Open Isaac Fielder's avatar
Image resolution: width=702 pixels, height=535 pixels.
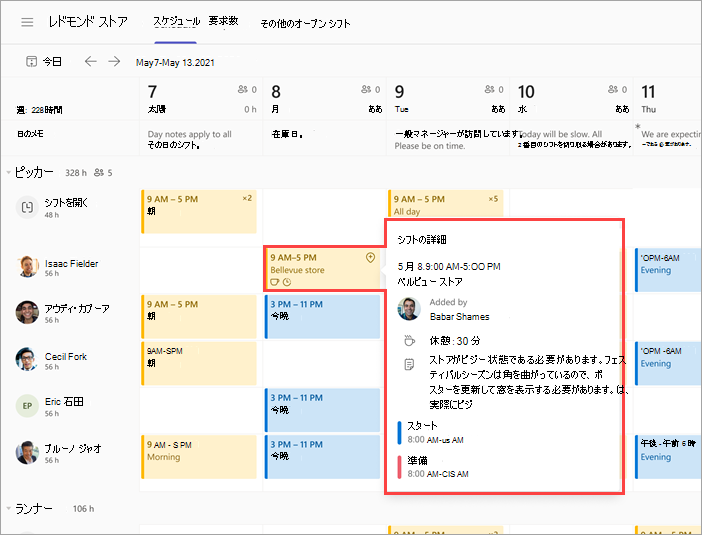click(27, 266)
